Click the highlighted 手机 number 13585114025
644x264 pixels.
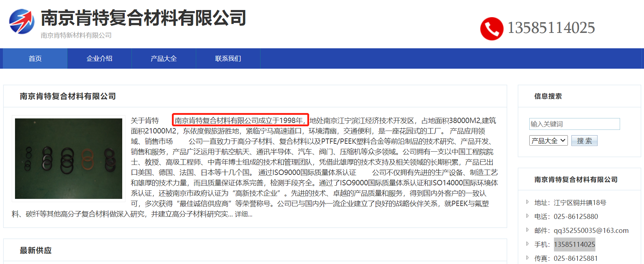click(575, 245)
